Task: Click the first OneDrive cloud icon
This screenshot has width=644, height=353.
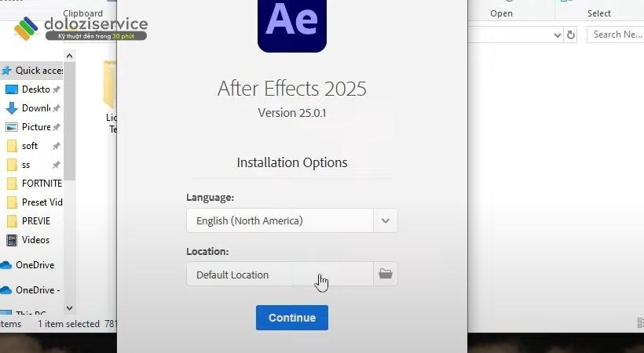Action: pyautogui.click(x=5, y=266)
